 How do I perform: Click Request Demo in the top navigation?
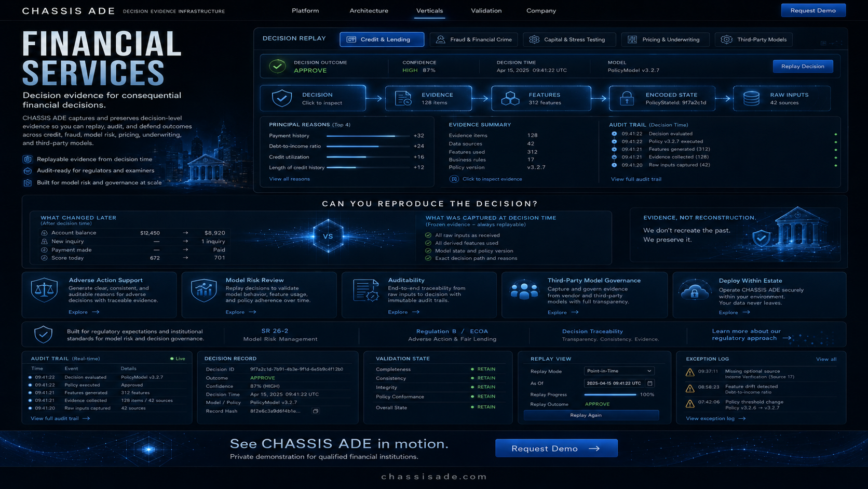[813, 10]
